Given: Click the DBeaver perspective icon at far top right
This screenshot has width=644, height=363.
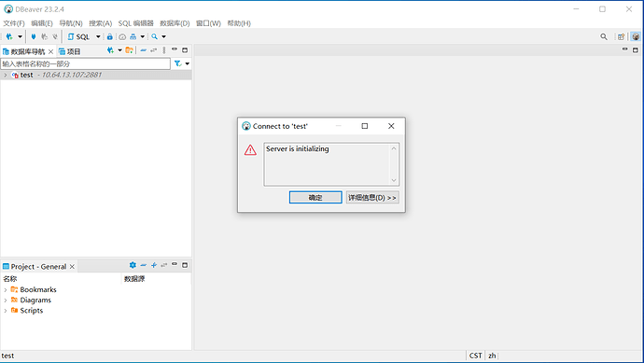Looking at the screenshot, I should (636, 36).
